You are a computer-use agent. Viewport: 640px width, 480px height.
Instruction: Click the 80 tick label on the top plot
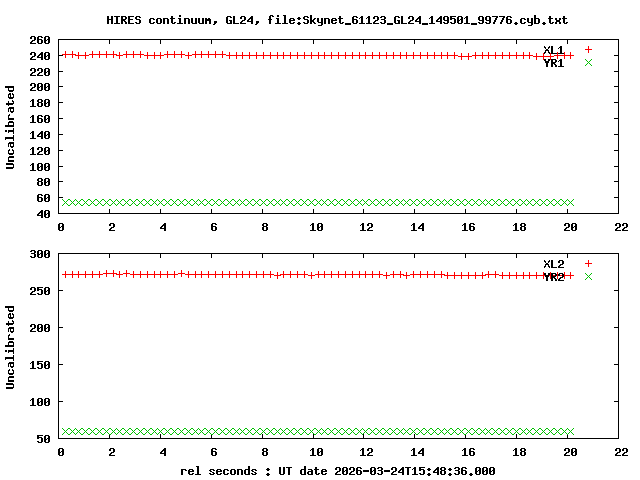(x=43, y=182)
